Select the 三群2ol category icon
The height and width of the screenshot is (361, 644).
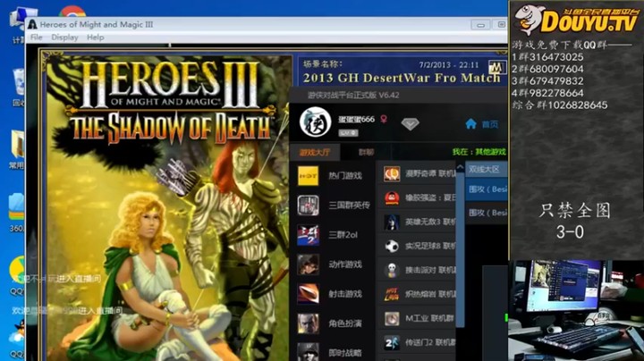pos(308,235)
